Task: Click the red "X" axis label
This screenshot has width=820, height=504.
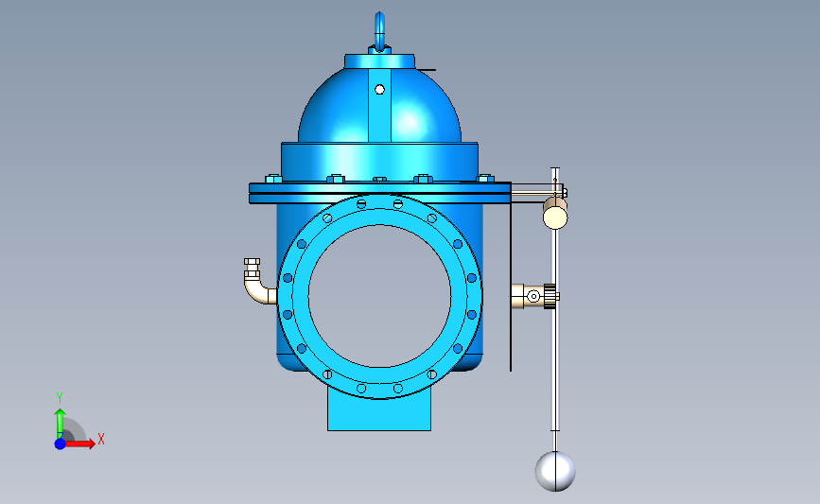Action: (x=101, y=439)
